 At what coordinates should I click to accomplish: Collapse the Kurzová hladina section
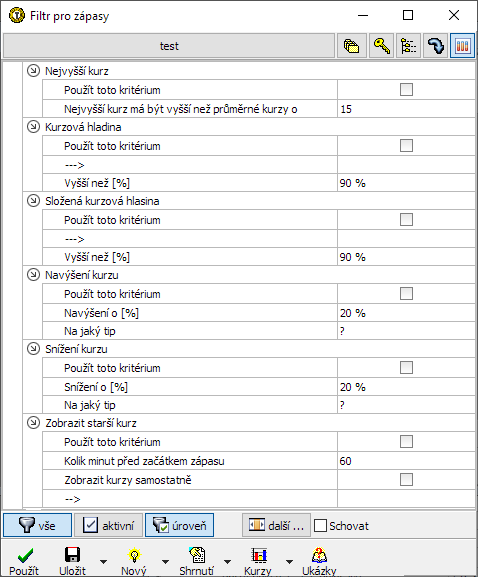[33, 127]
